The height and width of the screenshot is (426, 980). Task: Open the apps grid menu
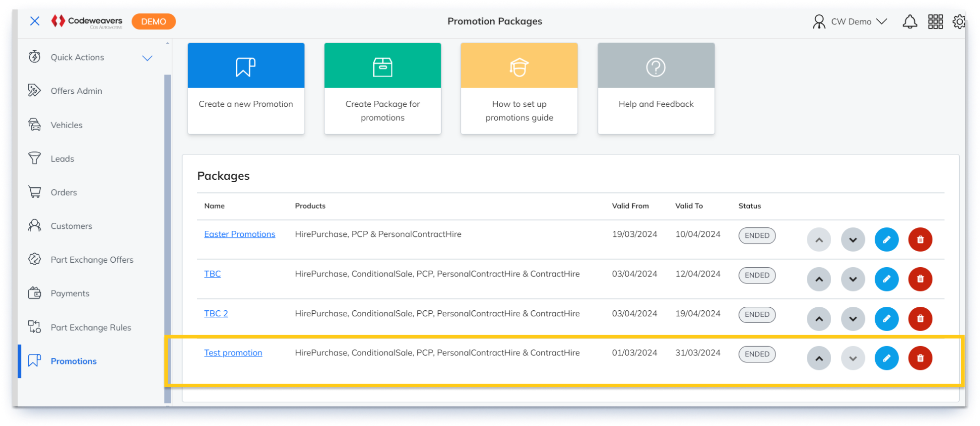(935, 21)
